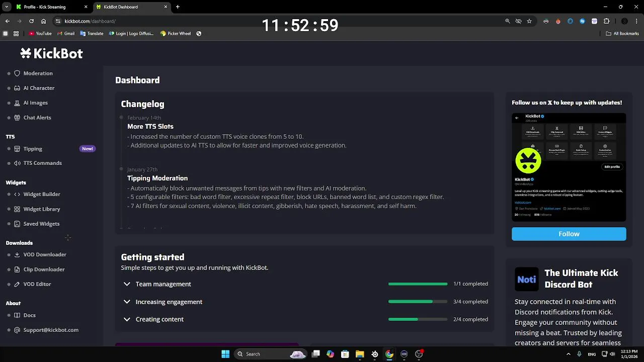Screen dimensions: 644x362
Task: Click the Widget Builder code icon
Action: point(17,194)
